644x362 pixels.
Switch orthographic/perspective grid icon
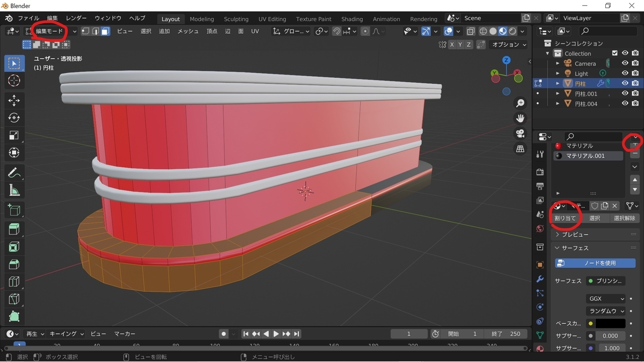click(x=520, y=149)
